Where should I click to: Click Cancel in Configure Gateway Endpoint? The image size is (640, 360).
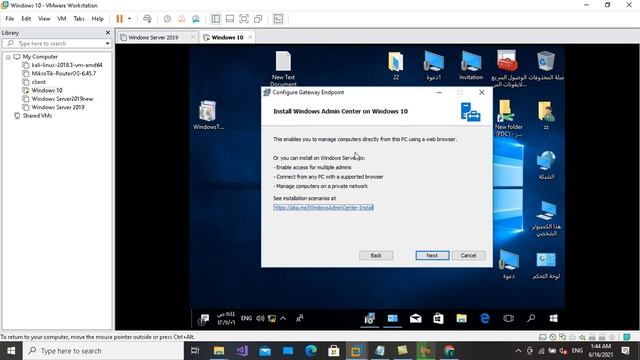pyautogui.click(x=468, y=255)
